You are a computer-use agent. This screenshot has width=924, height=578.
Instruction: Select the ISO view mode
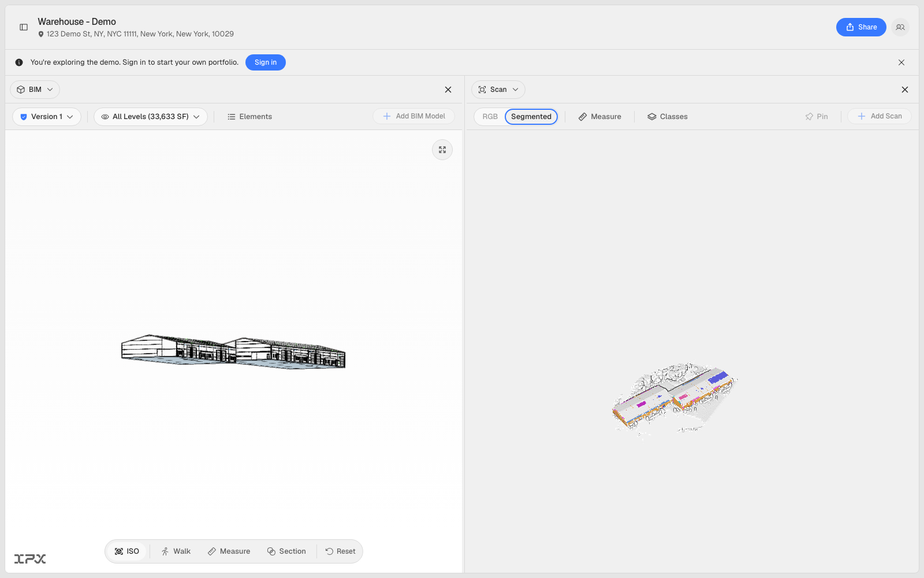pos(127,551)
